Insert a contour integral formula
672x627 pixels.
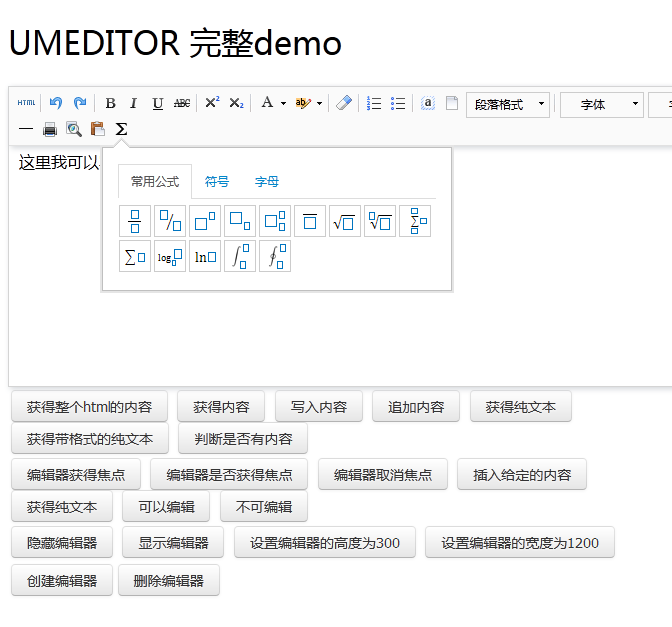click(275, 256)
